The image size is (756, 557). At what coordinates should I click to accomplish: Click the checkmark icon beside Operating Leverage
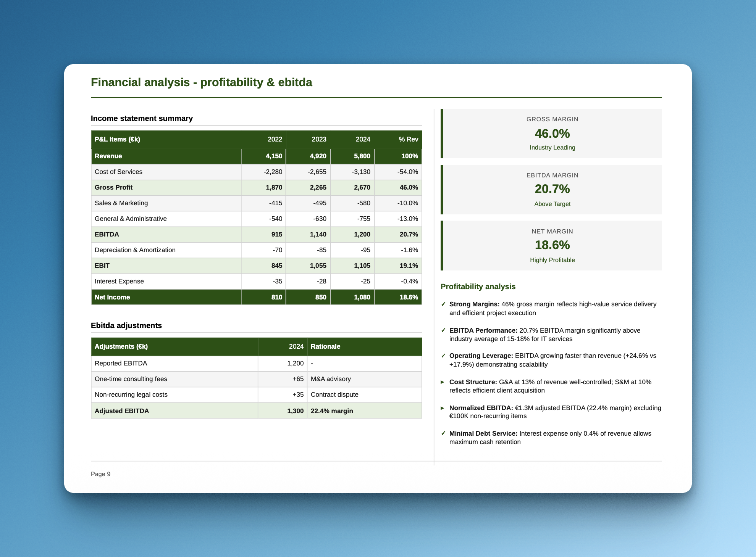pyautogui.click(x=444, y=356)
